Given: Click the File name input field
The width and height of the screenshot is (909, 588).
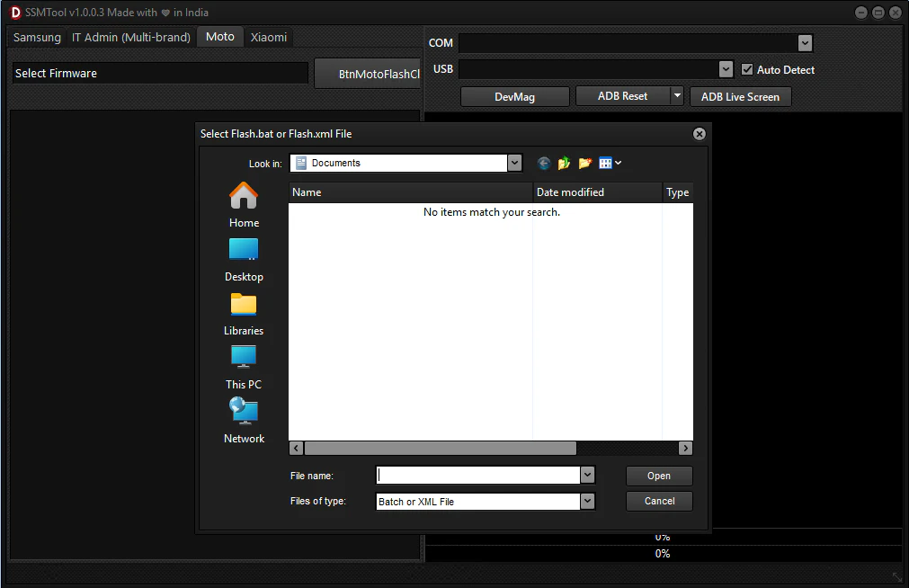Looking at the screenshot, I should 477,476.
